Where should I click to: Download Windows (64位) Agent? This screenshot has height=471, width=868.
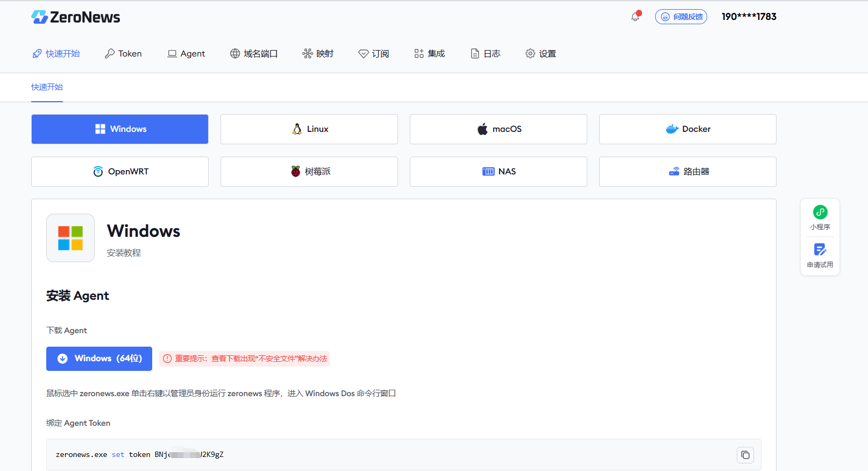click(x=99, y=358)
